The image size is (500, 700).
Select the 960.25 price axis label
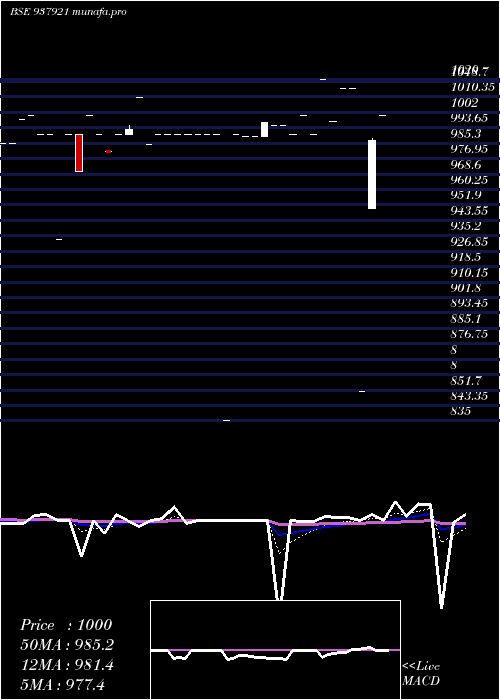point(469,179)
